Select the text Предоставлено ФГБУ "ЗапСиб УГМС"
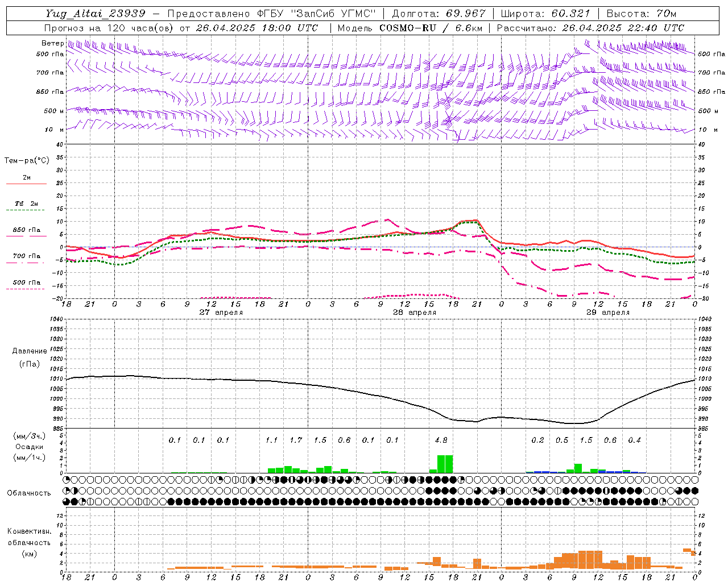Image resolution: width=728 pixels, height=582 pixels. coord(272,14)
